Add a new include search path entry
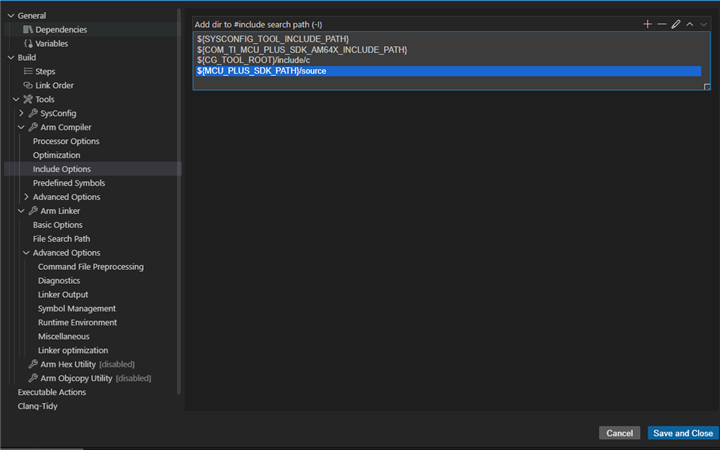 tap(647, 24)
